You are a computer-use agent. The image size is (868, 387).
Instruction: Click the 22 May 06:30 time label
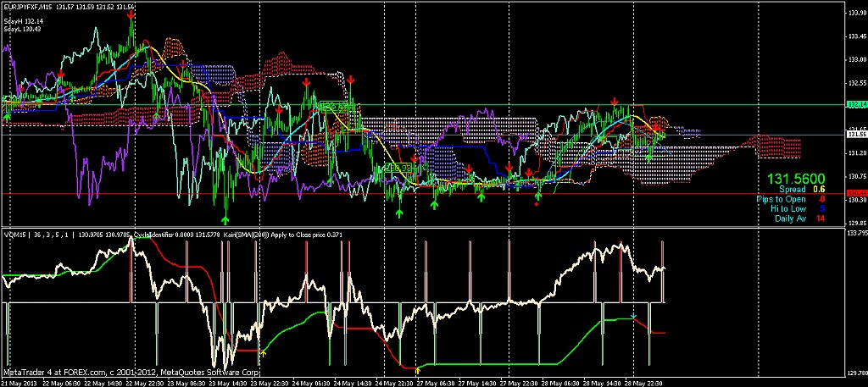pyautogui.click(x=61, y=383)
